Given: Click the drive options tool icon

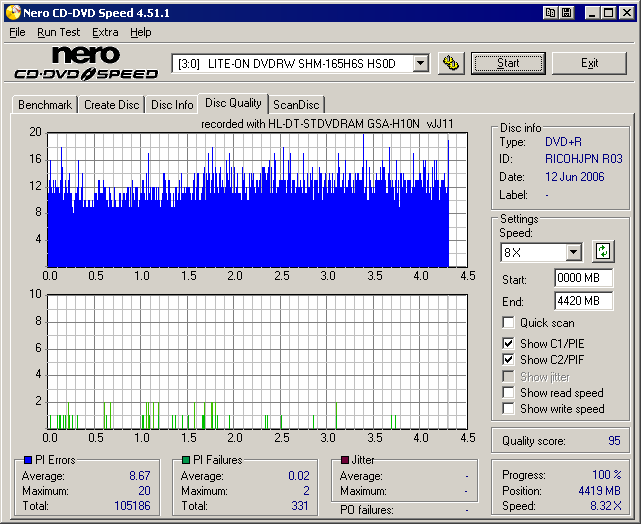Looking at the screenshot, I should tap(450, 63).
